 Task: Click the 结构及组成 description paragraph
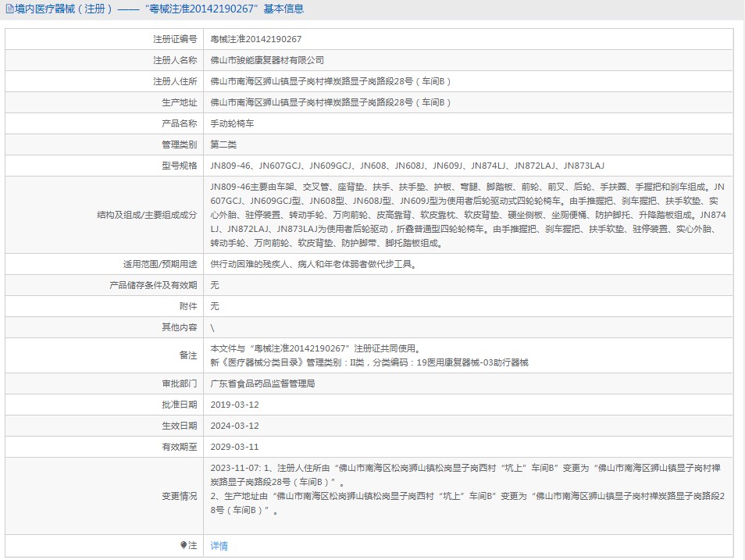(x=468, y=215)
